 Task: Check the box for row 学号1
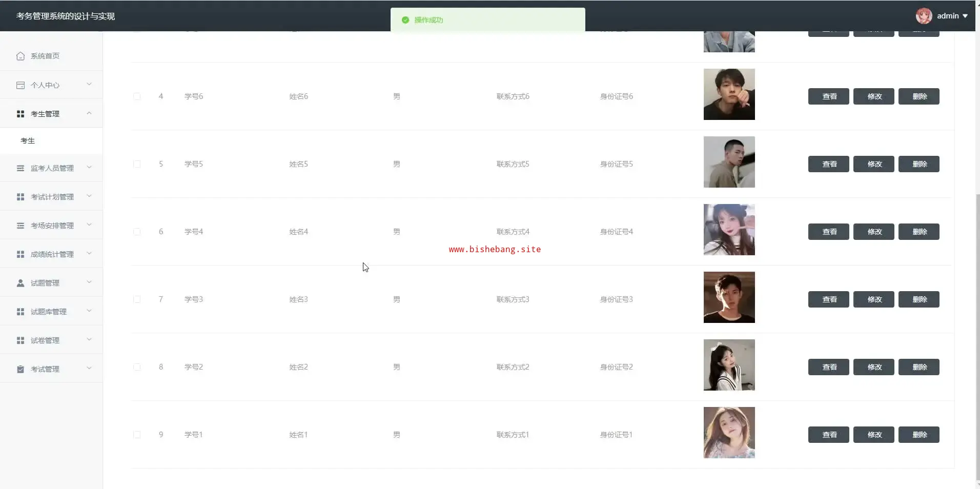point(137,435)
